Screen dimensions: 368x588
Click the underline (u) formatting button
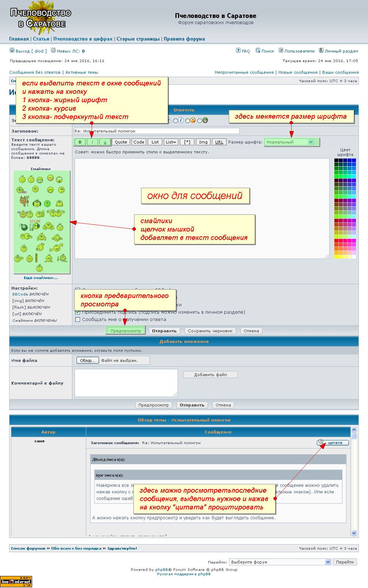pos(105,142)
